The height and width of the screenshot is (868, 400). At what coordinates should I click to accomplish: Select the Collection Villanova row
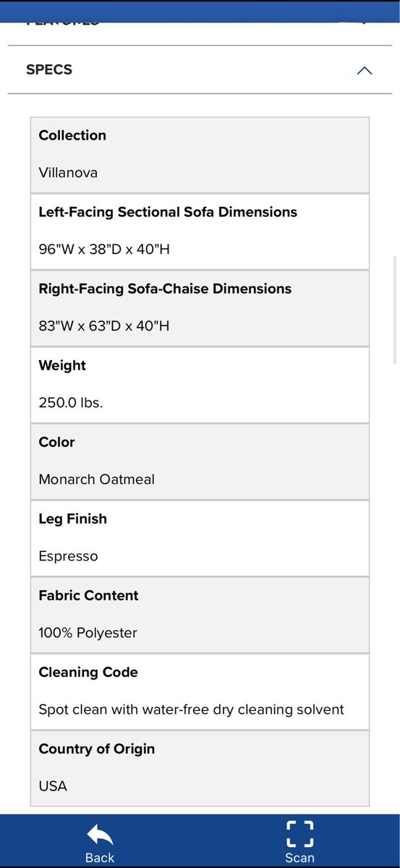pyautogui.click(x=200, y=155)
